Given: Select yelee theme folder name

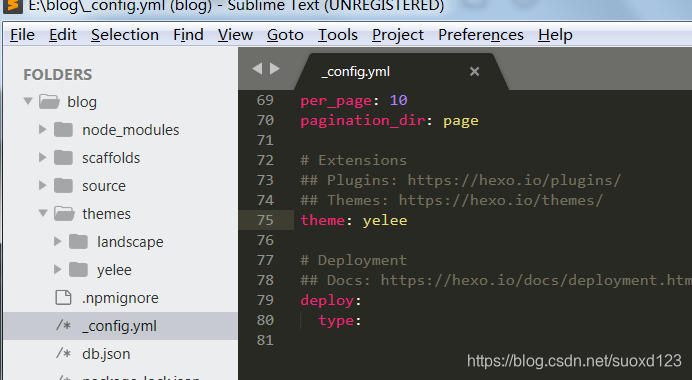Looking at the screenshot, I should point(114,270).
